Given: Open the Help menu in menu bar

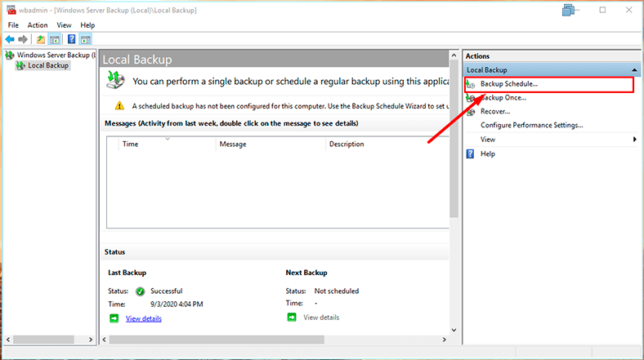Looking at the screenshot, I should (87, 25).
